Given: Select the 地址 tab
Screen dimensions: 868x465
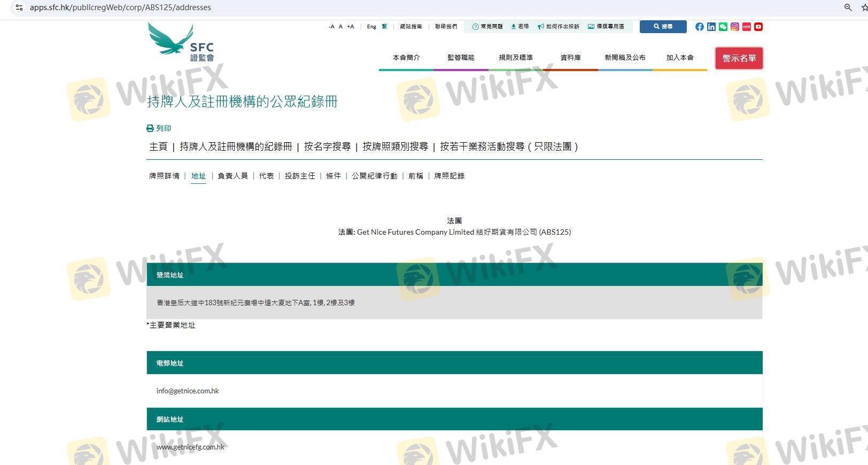Looking at the screenshot, I should click(198, 176).
